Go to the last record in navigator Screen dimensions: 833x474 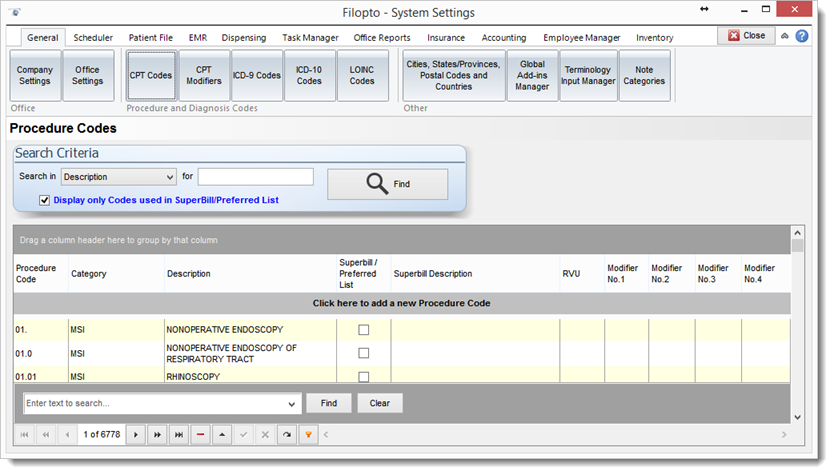[179, 435]
